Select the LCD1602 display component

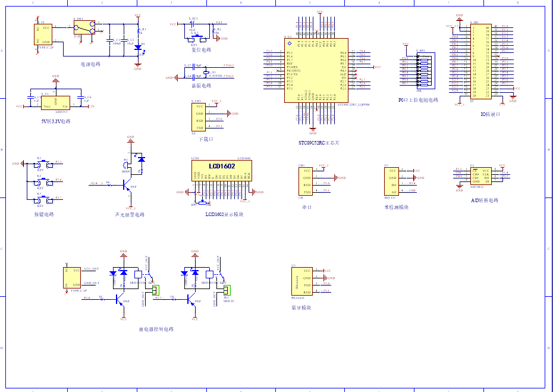(x=221, y=171)
